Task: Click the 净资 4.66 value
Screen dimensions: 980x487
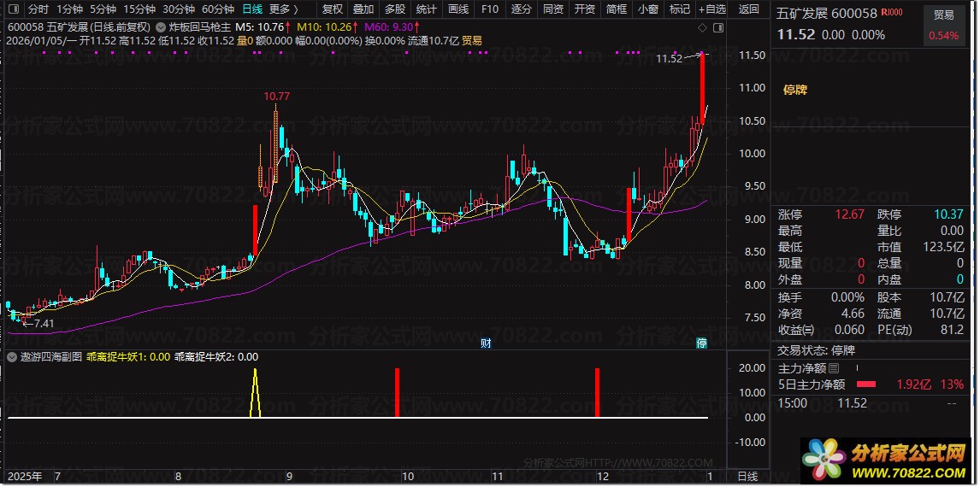Action: click(853, 314)
